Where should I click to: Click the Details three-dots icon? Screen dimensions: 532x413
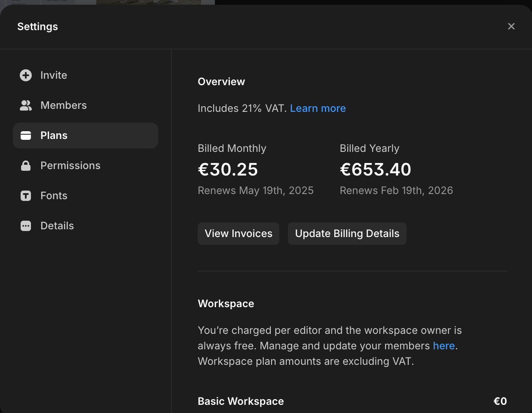pyautogui.click(x=26, y=226)
